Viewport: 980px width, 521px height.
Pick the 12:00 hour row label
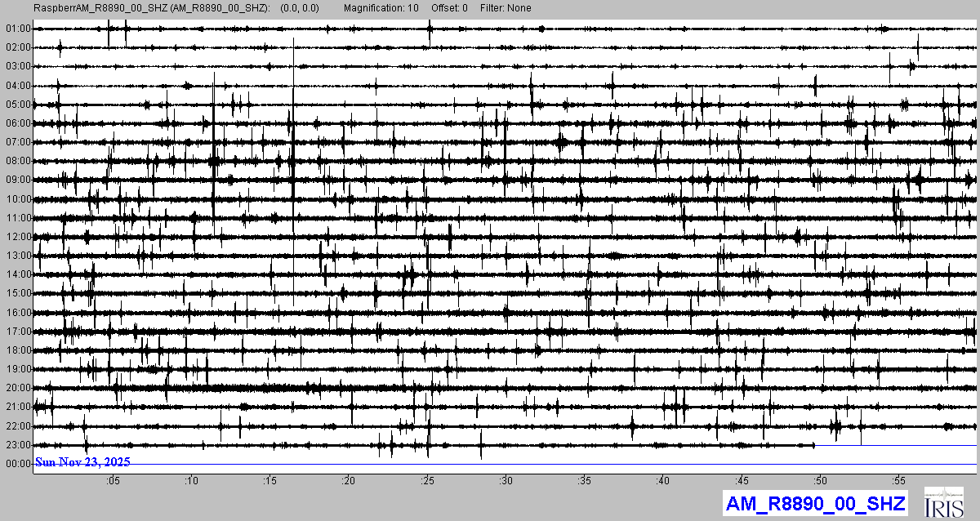coord(18,237)
